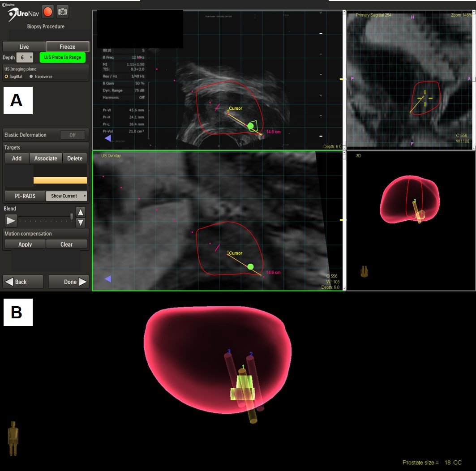Go Back to the previous step

(x=23, y=282)
